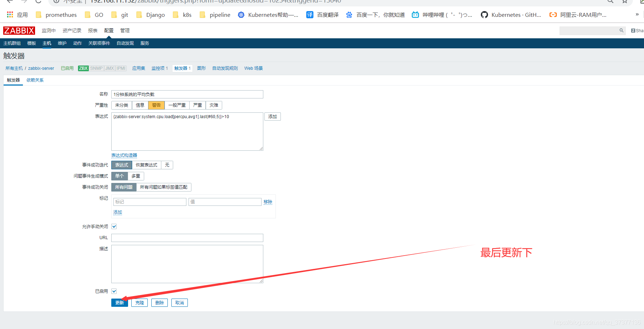644x329 pixels.
Task: Open the Chrome apps grid icon
Action: pyautogui.click(x=10, y=15)
